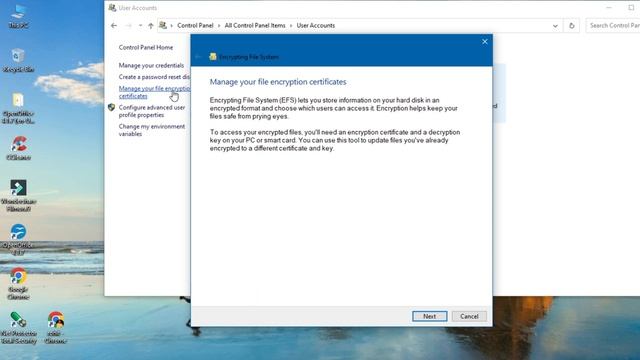Click the paragraph starting To access your encrypted files

coord(335,140)
